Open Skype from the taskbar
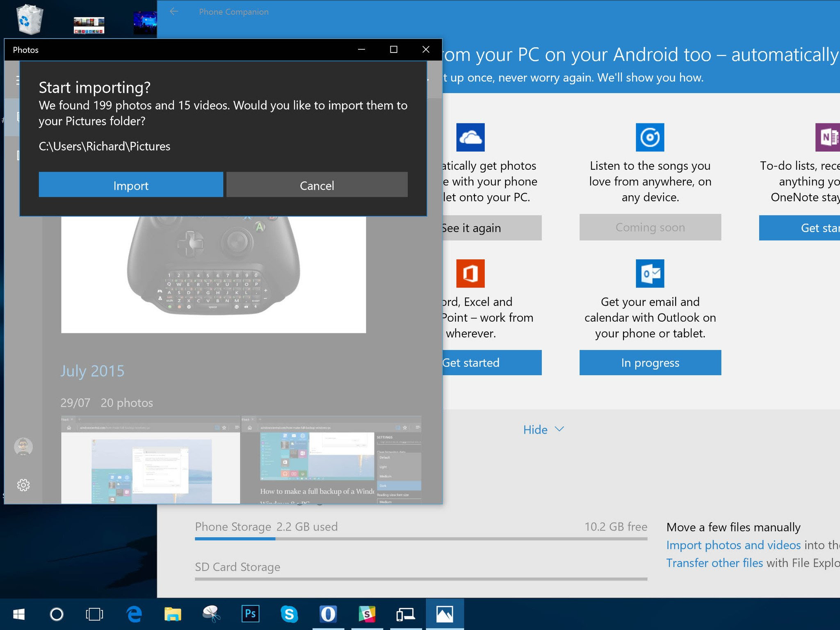This screenshot has height=630, width=840. coord(289,614)
